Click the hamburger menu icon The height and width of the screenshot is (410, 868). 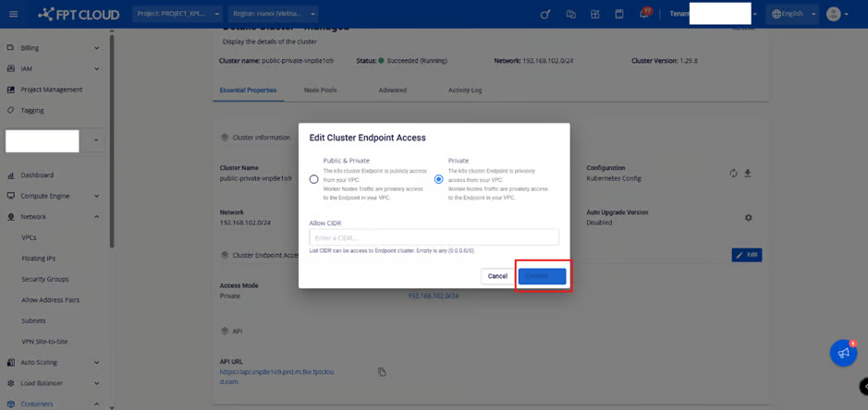[13, 14]
